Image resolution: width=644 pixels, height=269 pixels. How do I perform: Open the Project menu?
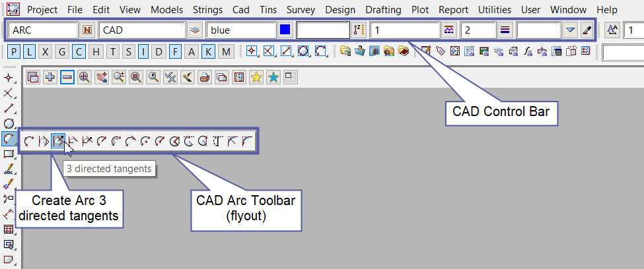(42, 10)
